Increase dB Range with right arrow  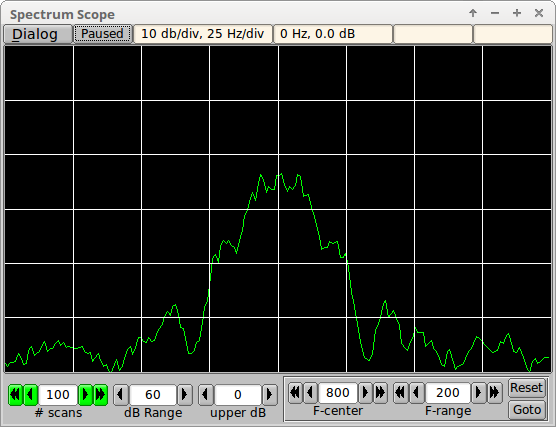coord(184,394)
